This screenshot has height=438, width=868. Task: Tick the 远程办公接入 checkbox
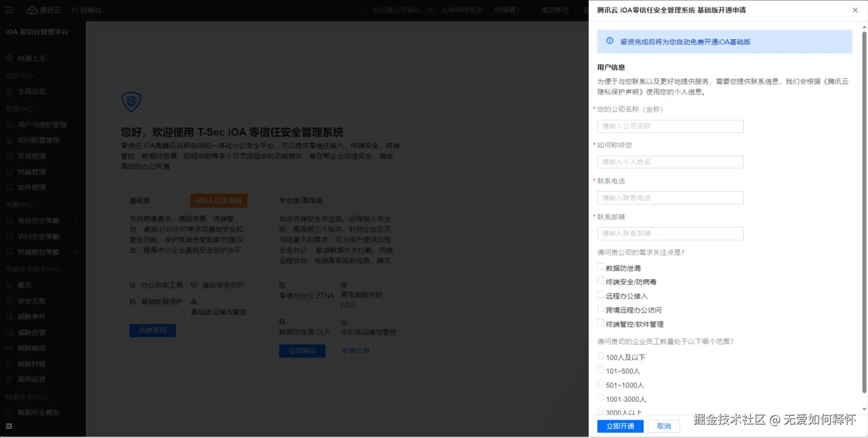[601, 295]
